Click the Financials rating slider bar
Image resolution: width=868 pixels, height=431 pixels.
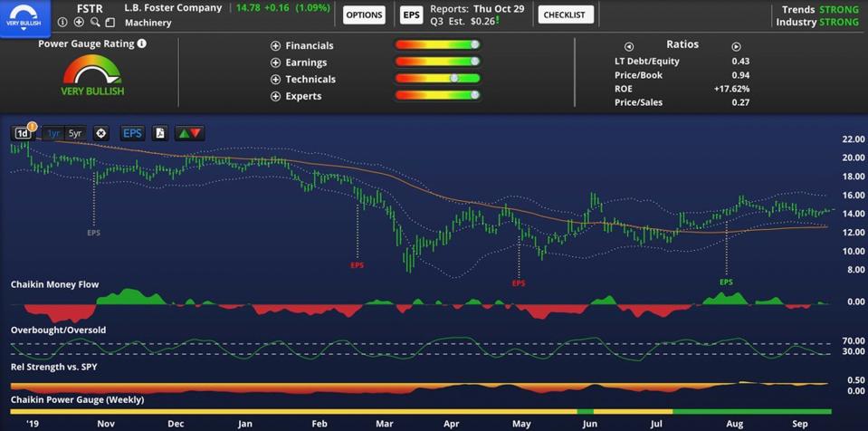(437, 45)
